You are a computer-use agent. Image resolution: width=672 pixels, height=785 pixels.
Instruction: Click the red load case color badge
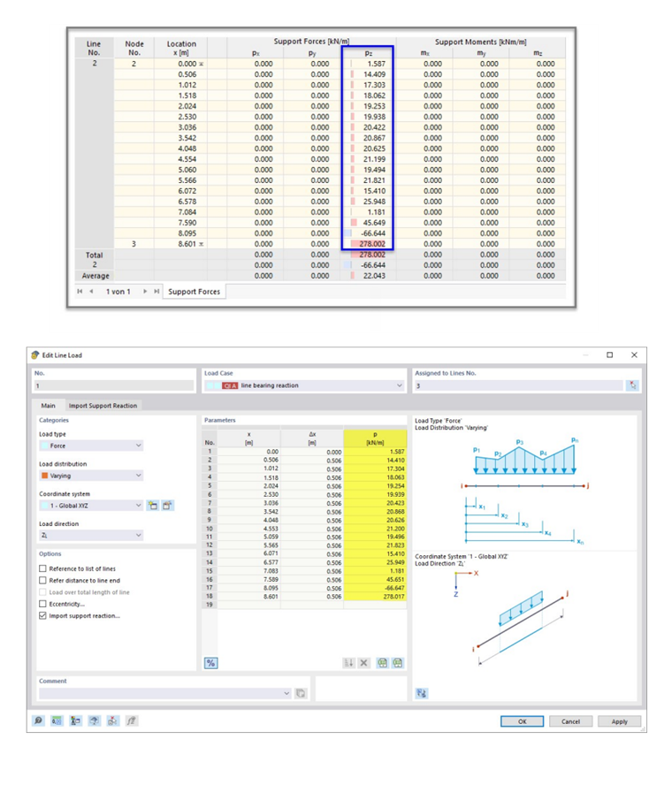point(230,385)
